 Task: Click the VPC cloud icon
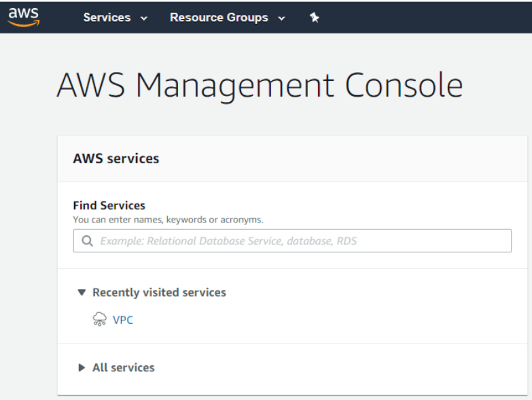pos(99,319)
